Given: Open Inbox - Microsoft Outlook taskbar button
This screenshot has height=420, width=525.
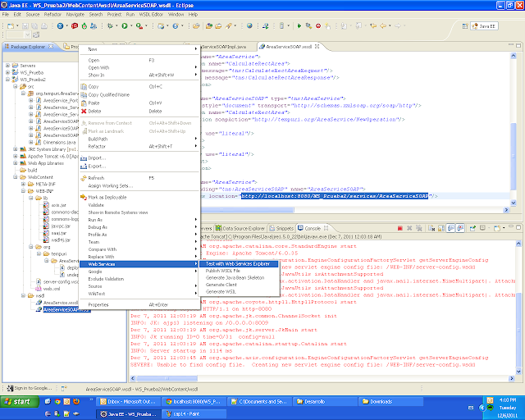Looking at the screenshot, I should click(128, 402).
